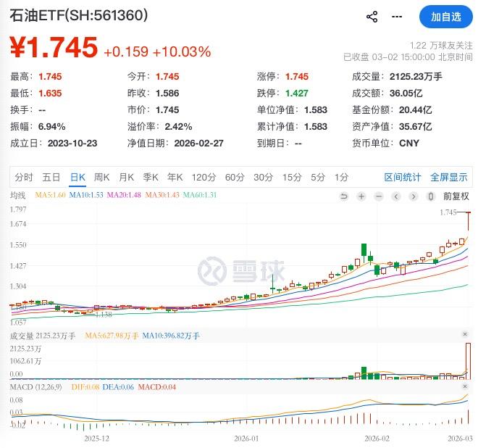Click the candlestick style icon beside 前复权
The height and width of the screenshot is (448, 486).
coord(432,196)
